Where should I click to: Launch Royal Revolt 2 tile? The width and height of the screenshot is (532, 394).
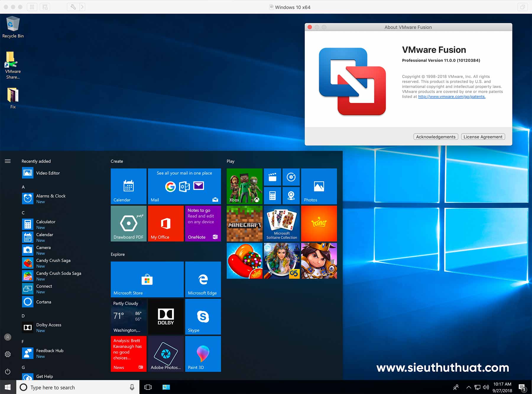coord(319,261)
